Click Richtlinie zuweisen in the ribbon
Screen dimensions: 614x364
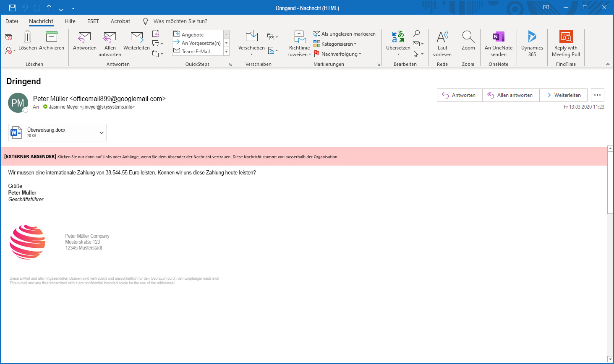pos(299,44)
